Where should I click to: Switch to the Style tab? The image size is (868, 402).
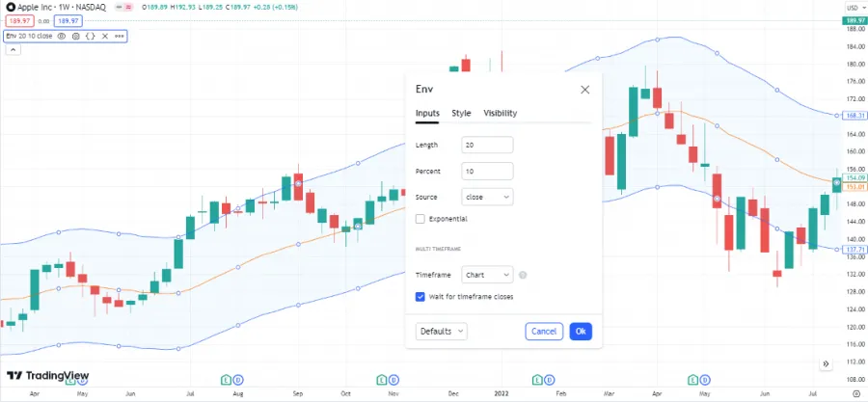point(461,113)
